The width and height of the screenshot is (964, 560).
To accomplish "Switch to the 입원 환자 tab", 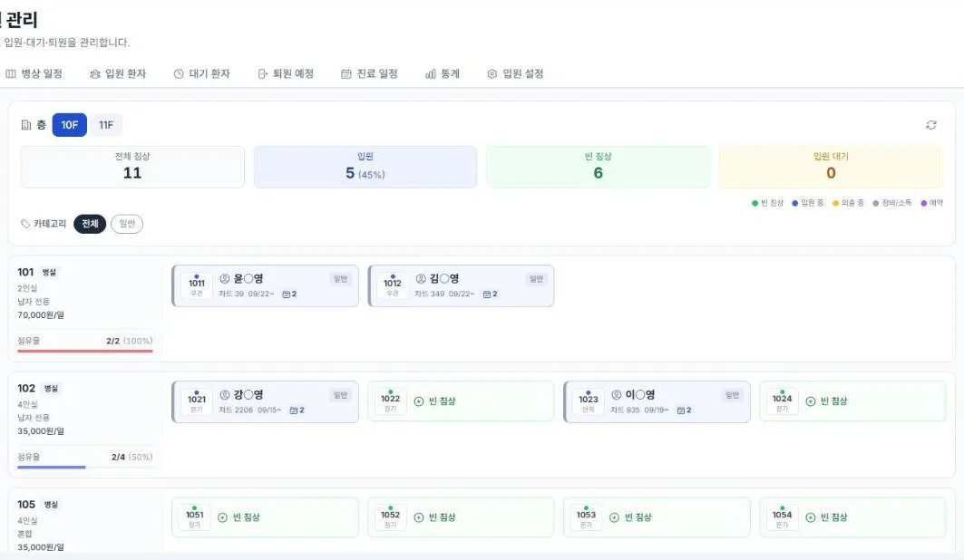I will [x=118, y=73].
